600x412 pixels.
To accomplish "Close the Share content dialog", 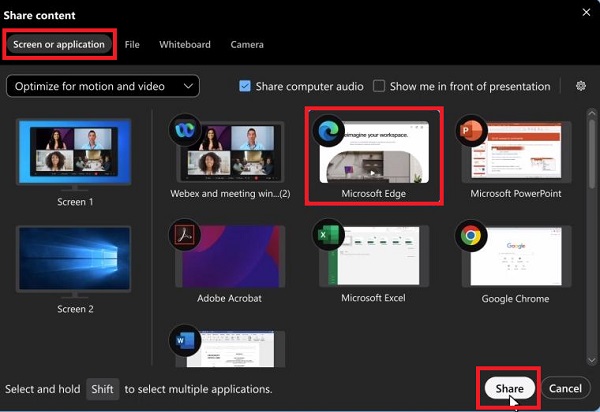I will [586, 12].
